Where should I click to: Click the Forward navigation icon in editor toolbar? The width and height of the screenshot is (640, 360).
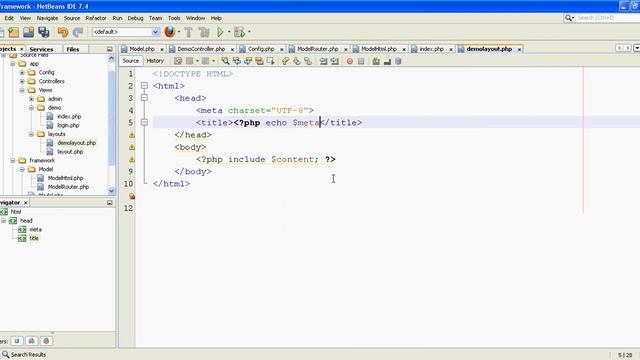(x=205, y=61)
